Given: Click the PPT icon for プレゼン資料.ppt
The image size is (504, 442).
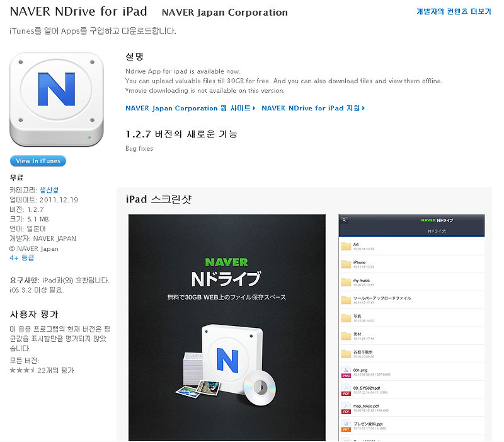Looking at the screenshot, I should click(x=346, y=424).
